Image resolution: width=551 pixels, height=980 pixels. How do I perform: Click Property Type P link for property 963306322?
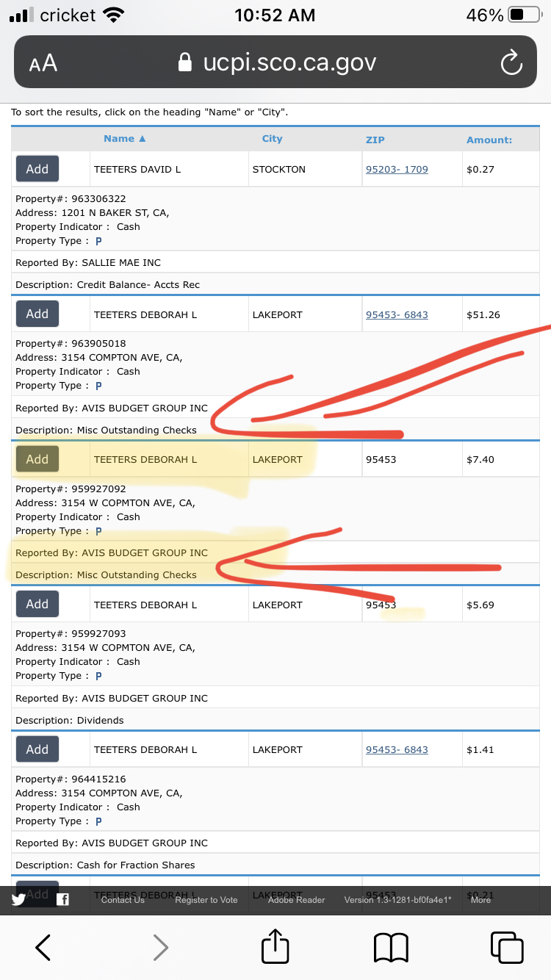pos(98,241)
